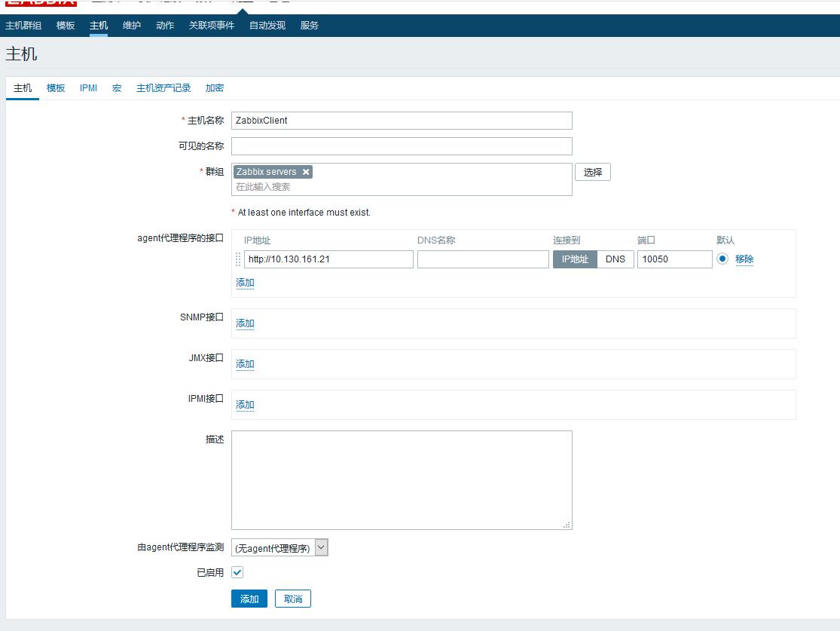
Task: Open 关联项事件 menu item
Action: pyautogui.click(x=212, y=25)
